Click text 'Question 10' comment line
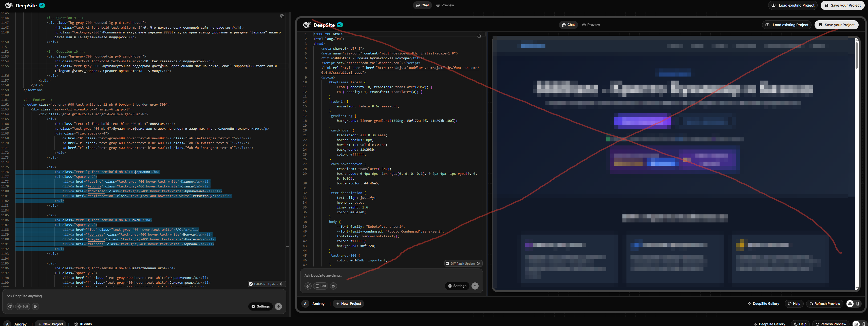 66,51
